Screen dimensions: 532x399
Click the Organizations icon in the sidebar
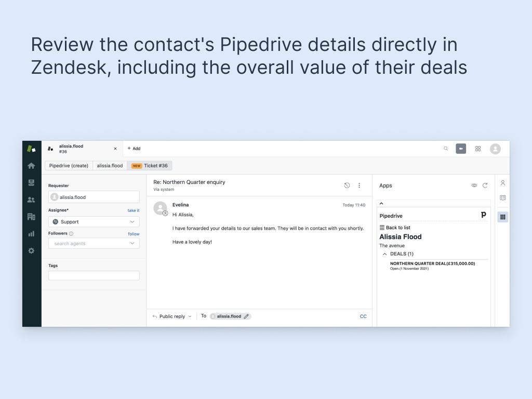pyautogui.click(x=31, y=217)
